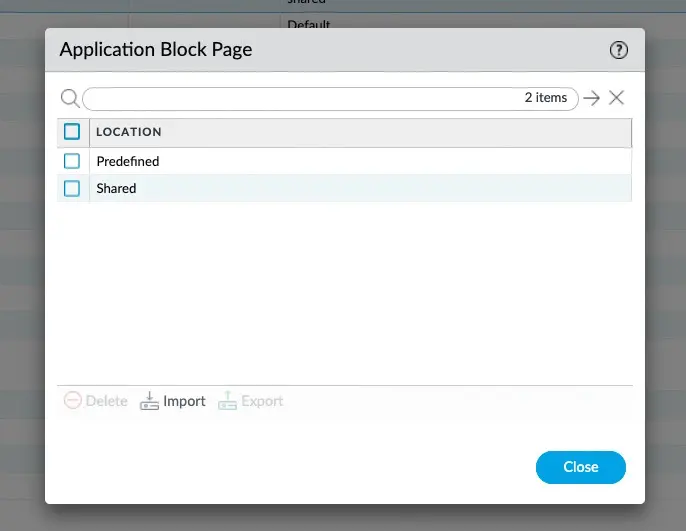
Task: Click the 2 items count label
Action: (545, 98)
